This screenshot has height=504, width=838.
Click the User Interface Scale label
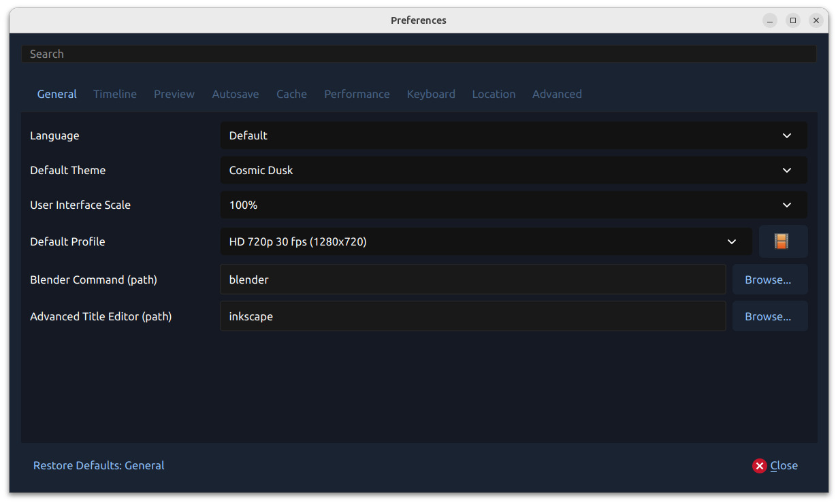80,205
